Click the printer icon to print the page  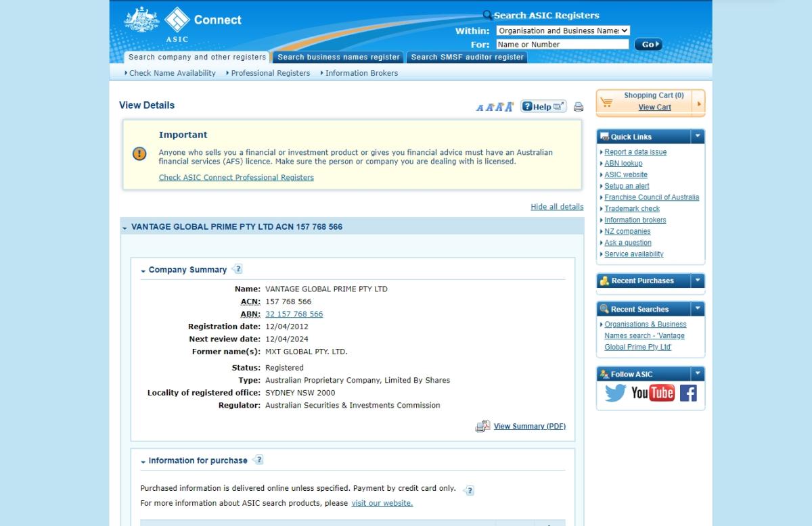(577, 106)
